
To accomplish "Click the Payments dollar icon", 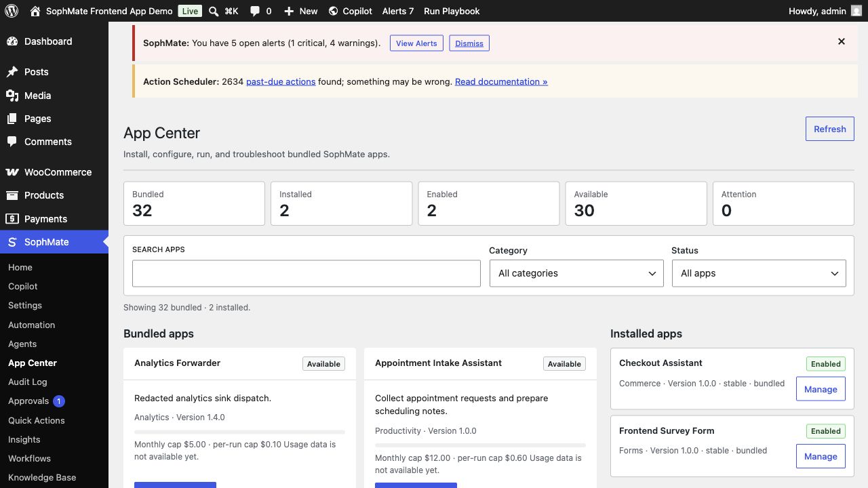I will pos(12,219).
